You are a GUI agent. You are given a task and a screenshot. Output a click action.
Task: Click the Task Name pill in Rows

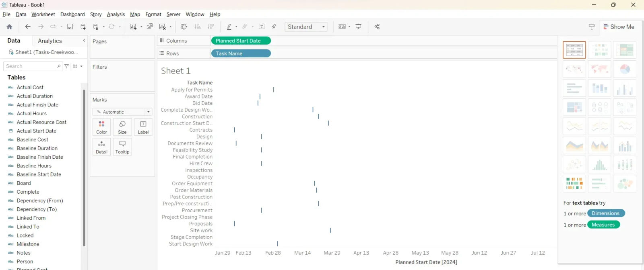point(241,53)
